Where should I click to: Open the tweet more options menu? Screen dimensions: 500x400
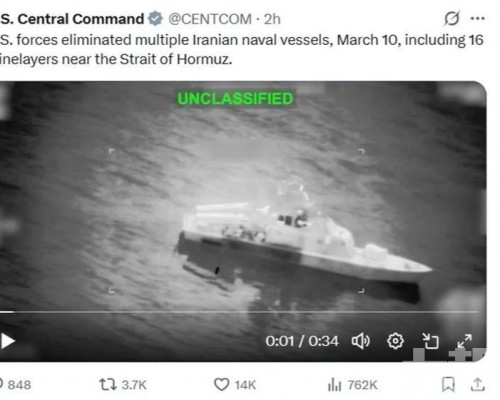click(x=477, y=18)
